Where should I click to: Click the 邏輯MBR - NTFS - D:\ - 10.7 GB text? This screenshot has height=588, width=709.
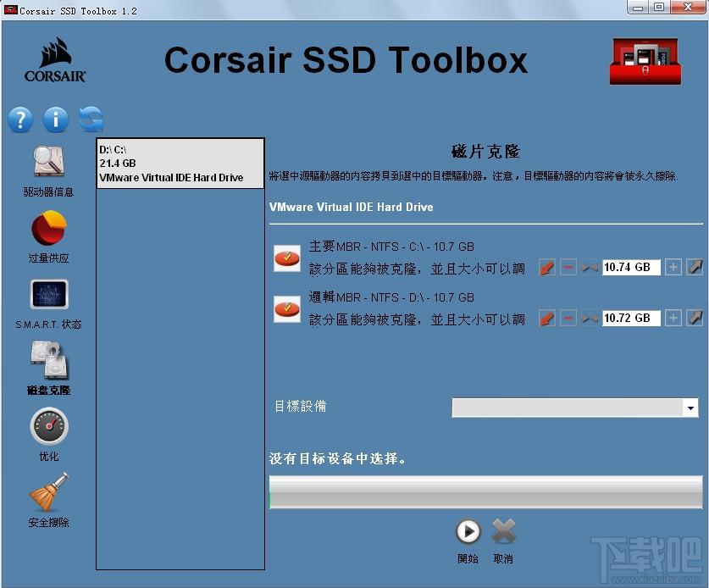tap(391, 297)
